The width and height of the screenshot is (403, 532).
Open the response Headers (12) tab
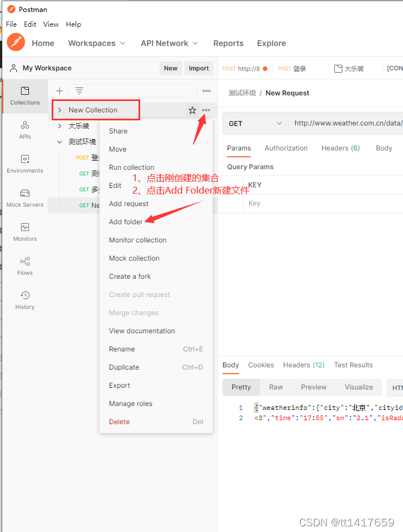click(x=304, y=365)
